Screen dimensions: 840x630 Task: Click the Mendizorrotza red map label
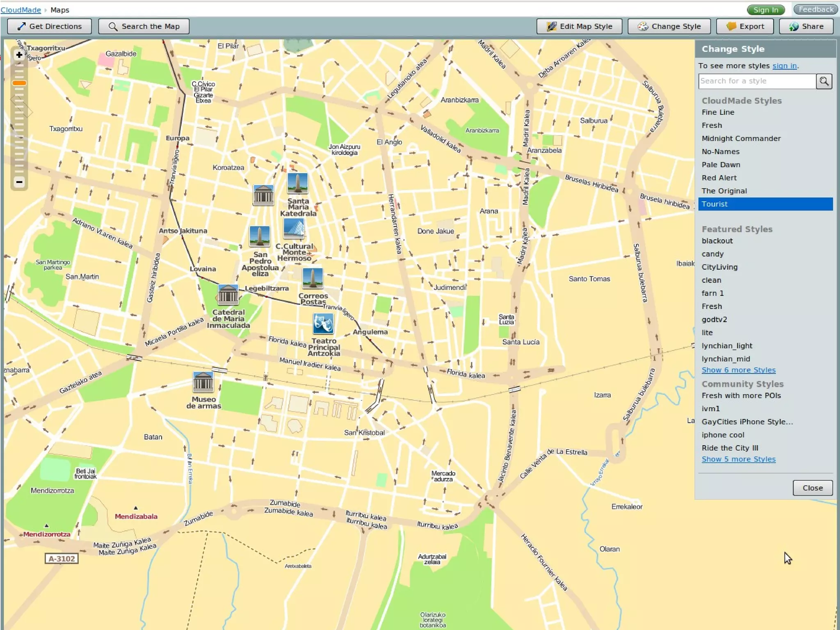tap(46, 534)
